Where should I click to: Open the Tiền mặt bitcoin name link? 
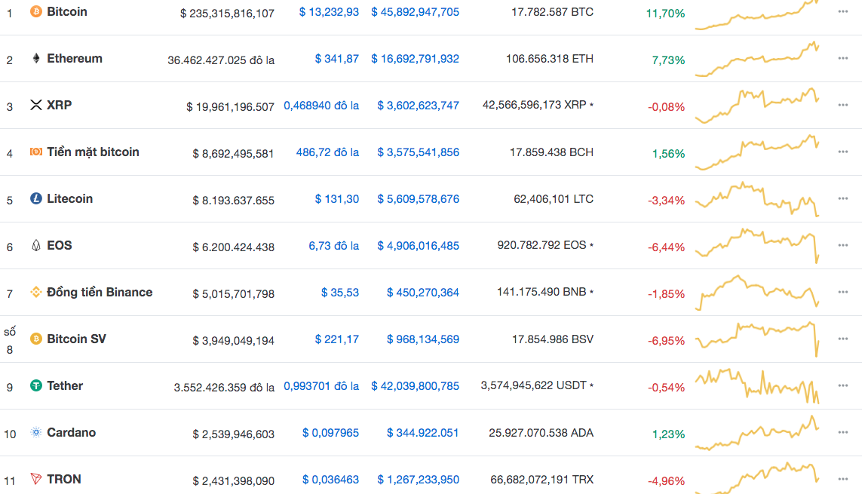93,152
